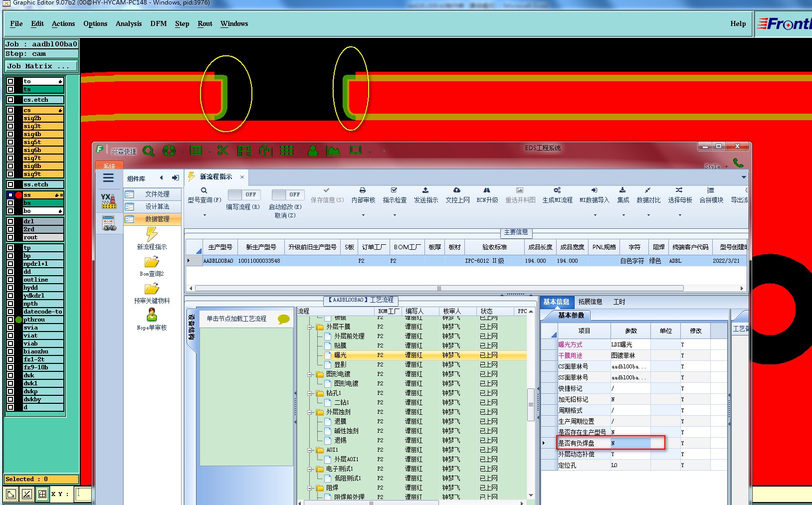Screen dimensions: 812x505
Task: Click 发送指示 upload icon
Action: [x=425, y=190]
